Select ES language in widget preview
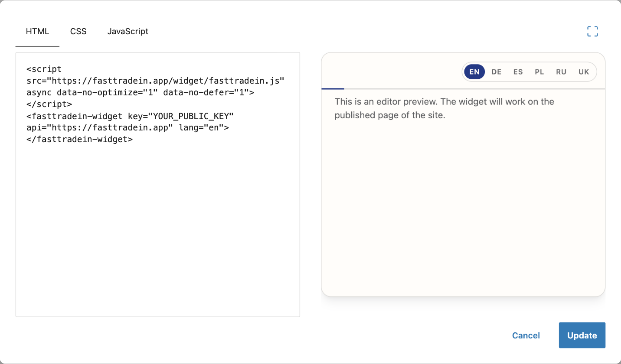621x364 pixels. [518, 72]
